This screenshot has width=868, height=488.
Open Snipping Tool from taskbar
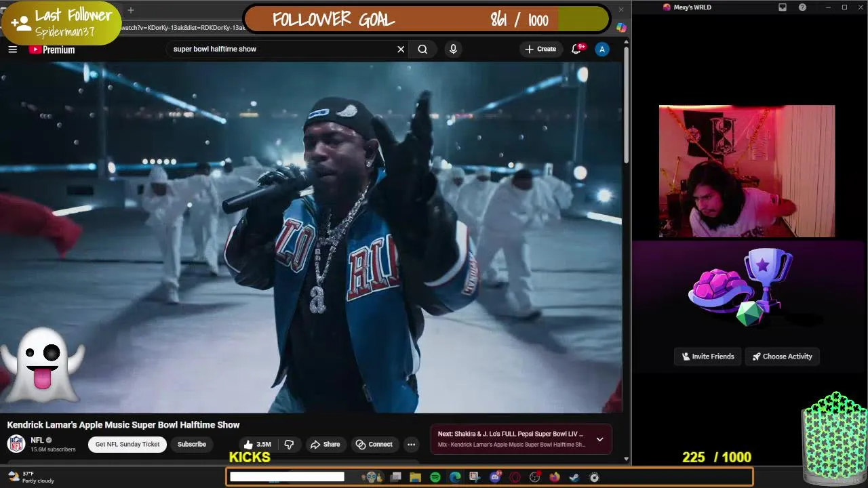(474, 477)
